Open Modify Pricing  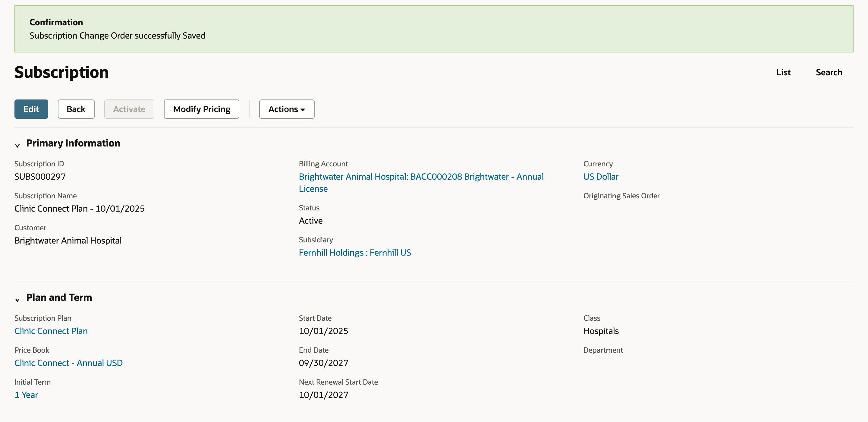(202, 109)
